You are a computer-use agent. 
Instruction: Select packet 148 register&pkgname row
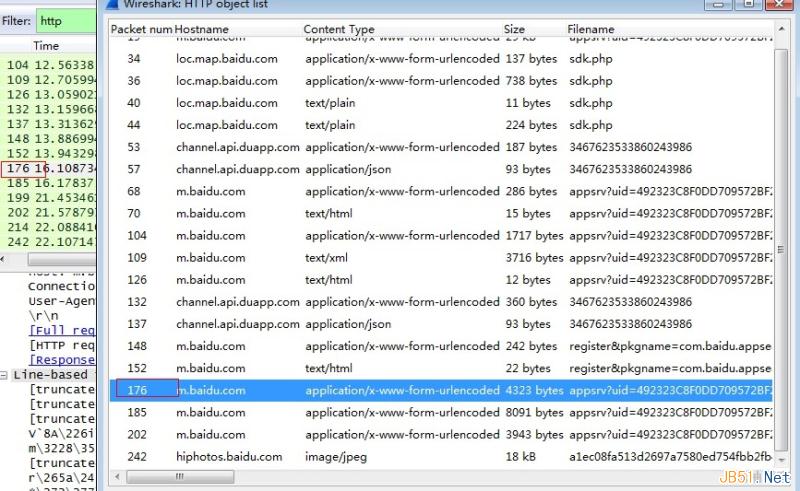coord(441,346)
